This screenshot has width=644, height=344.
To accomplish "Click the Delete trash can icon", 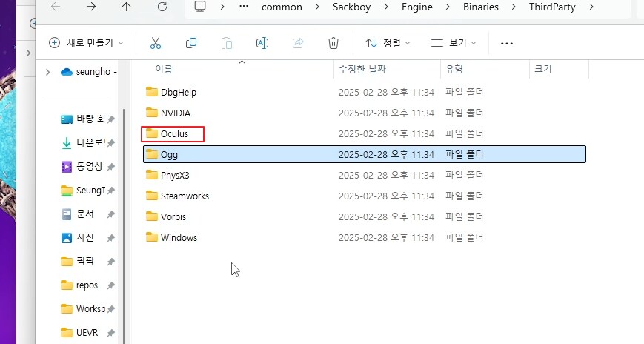I will pos(333,43).
